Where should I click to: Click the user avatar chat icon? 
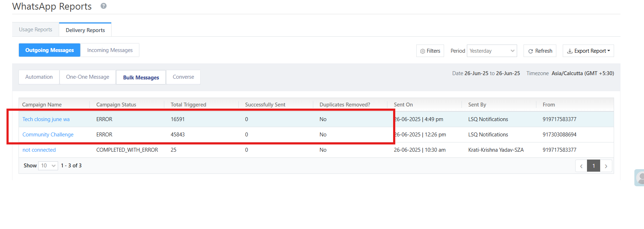point(640,177)
